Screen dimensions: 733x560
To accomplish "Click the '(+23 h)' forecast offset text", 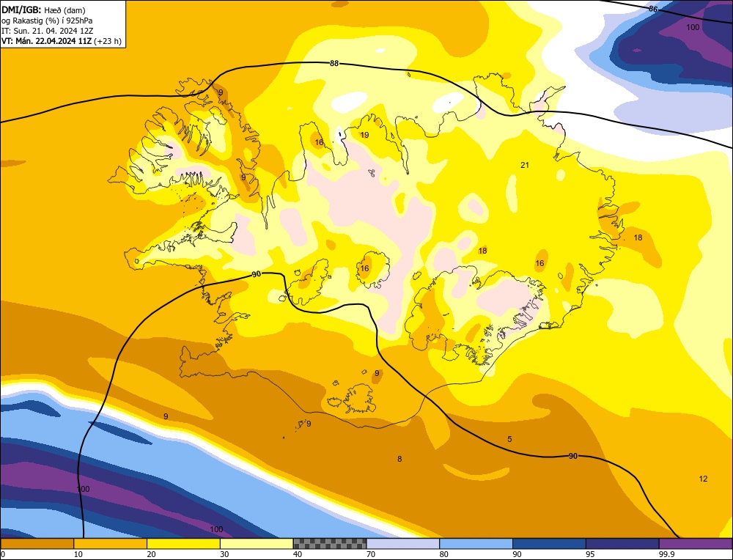I will 108,41.
